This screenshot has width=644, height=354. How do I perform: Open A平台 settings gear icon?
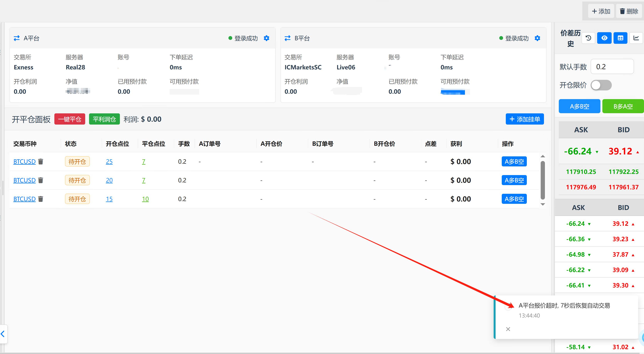click(x=267, y=38)
